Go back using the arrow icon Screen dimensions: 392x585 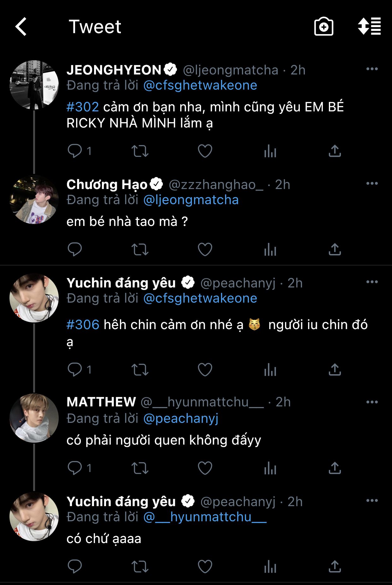click(x=21, y=27)
